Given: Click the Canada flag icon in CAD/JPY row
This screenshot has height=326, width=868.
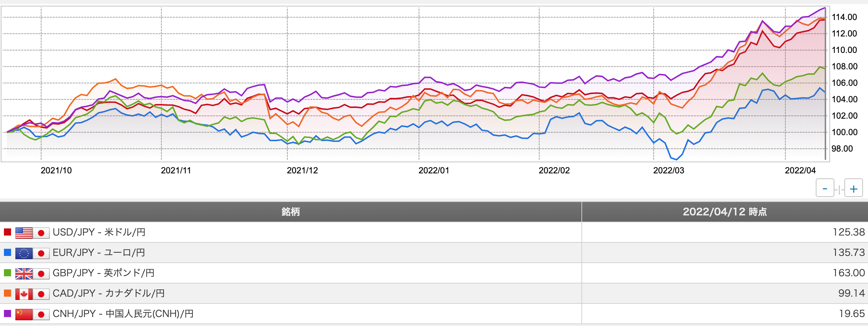Looking at the screenshot, I should 24,294.
